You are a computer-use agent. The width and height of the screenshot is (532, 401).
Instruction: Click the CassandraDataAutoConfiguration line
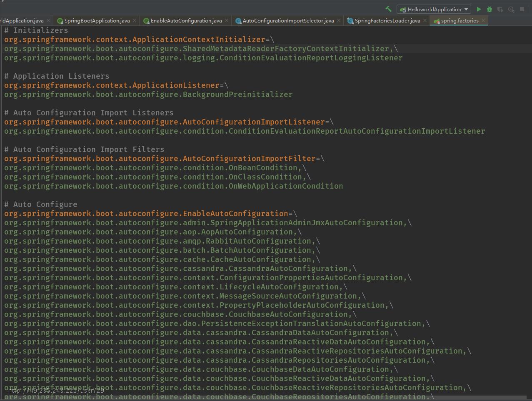[x=201, y=333]
